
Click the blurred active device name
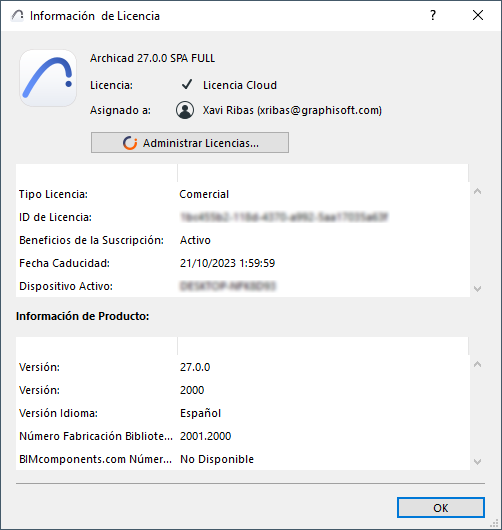228,286
